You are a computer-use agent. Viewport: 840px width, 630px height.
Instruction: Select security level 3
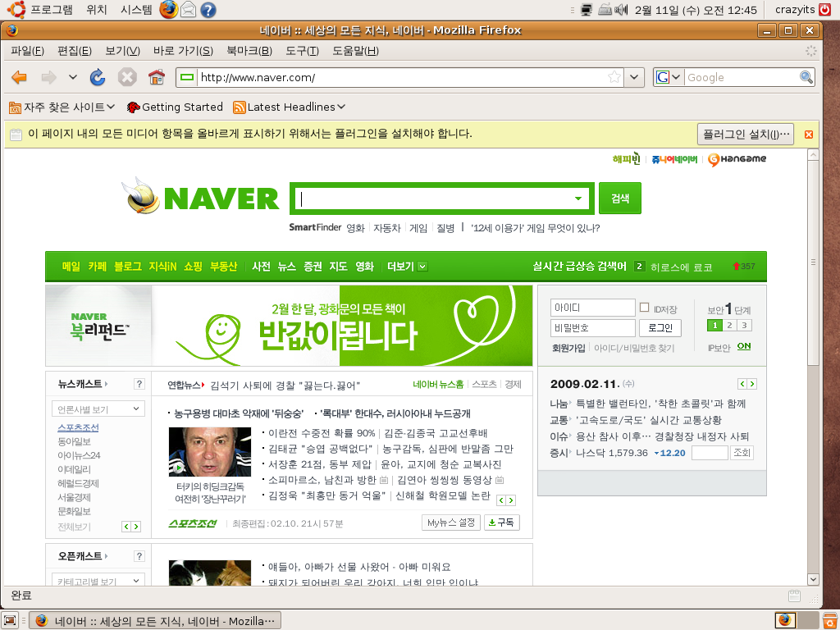(744, 325)
